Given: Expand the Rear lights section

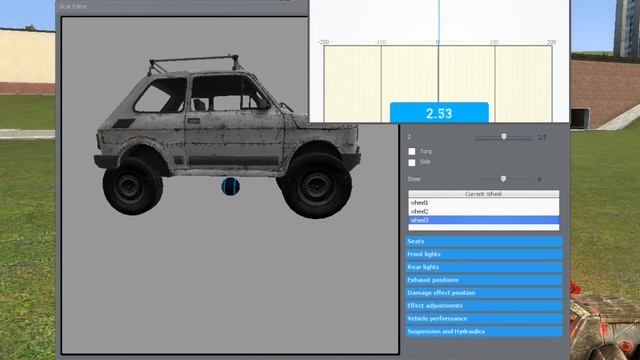Looking at the screenshot, I should (x=484, y=267).
